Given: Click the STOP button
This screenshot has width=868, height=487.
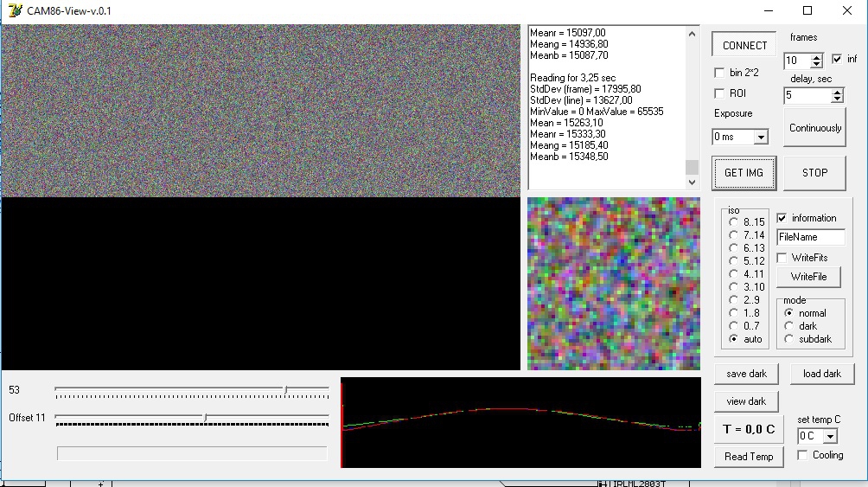Looking at the screenshot, I should click(814, 173).
